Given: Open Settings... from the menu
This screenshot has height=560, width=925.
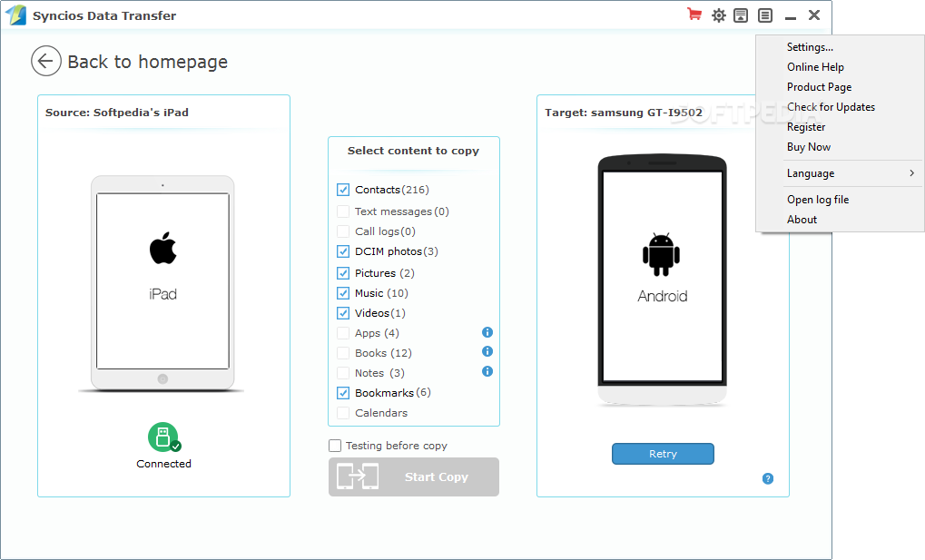Looking at the screenshot, I should click(x=840, y=47).
